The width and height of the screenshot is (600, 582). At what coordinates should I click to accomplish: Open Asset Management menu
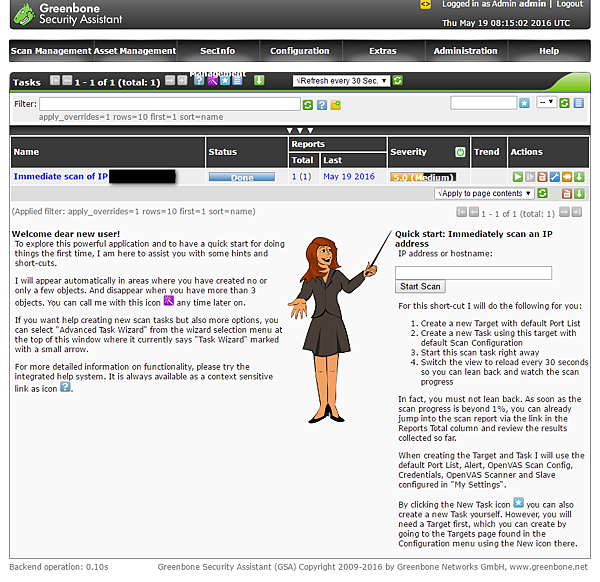pyautogui.click(x=135, y=51)
